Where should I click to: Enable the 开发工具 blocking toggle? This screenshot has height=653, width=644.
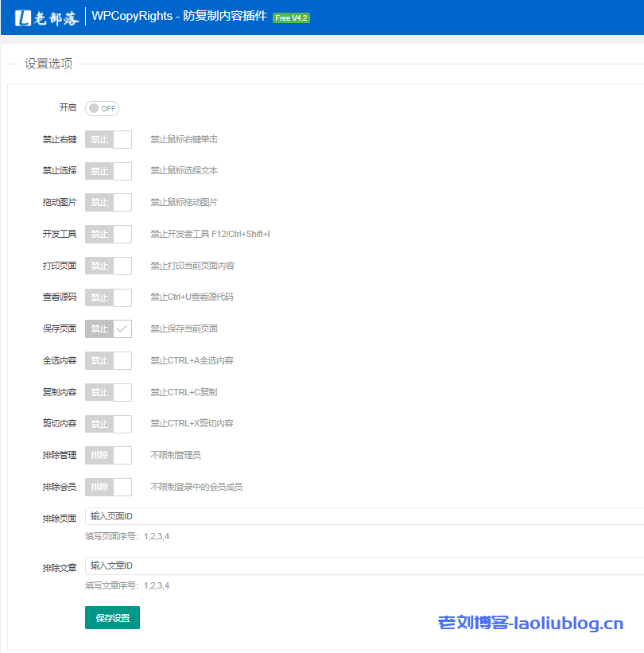tap(108, 234)
